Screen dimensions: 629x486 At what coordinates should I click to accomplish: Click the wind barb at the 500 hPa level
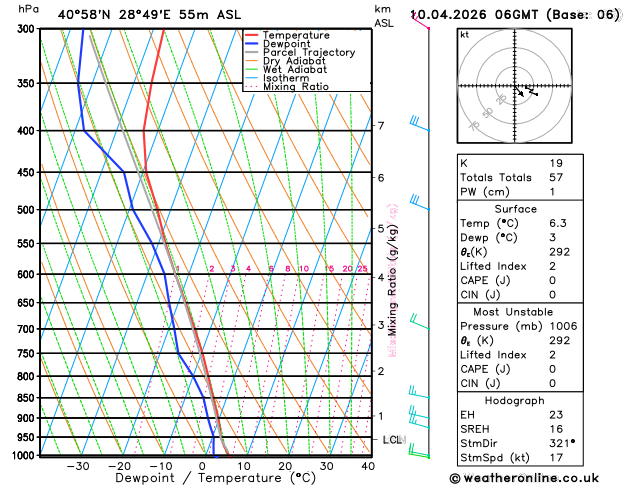point(419,202)
